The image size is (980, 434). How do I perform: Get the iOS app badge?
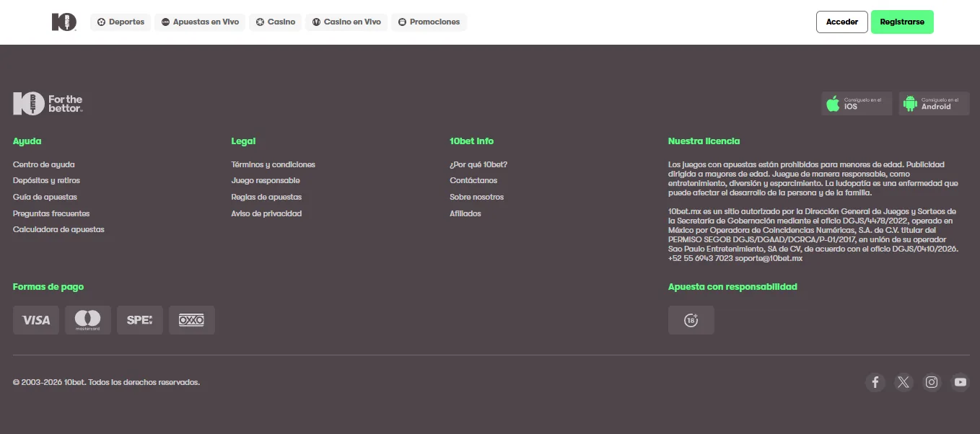click(x=857, y=104)
